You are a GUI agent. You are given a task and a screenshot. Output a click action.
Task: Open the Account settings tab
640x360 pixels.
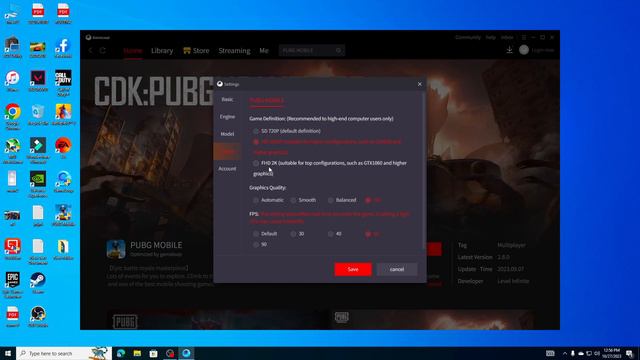[x=227, y=169]
